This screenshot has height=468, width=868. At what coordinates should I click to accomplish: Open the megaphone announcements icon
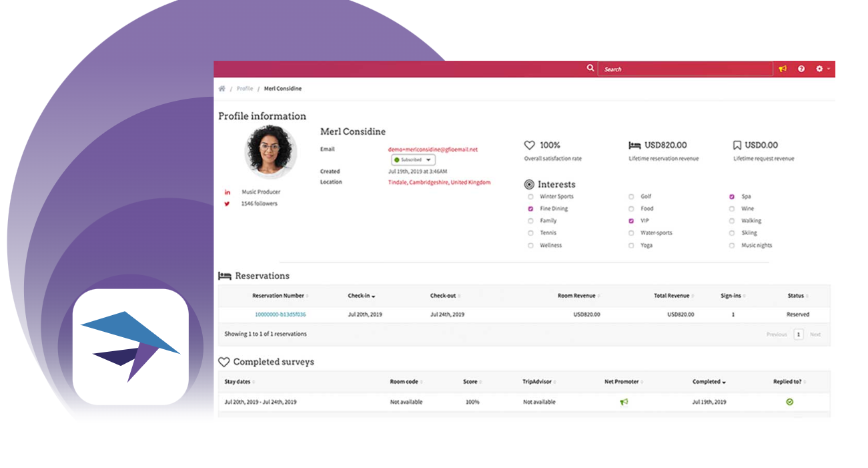[x=783, y=69]
